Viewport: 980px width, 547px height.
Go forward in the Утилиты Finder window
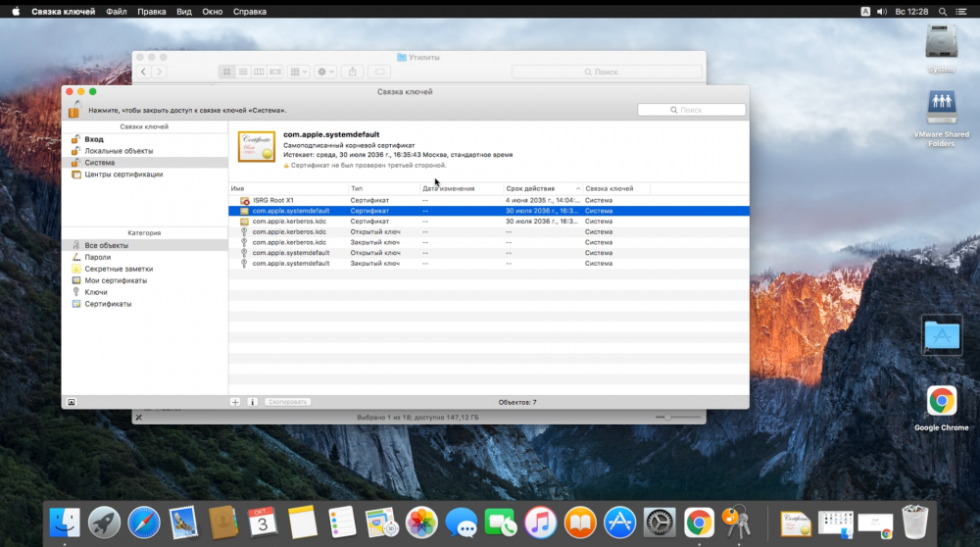[x=160, y=72]
